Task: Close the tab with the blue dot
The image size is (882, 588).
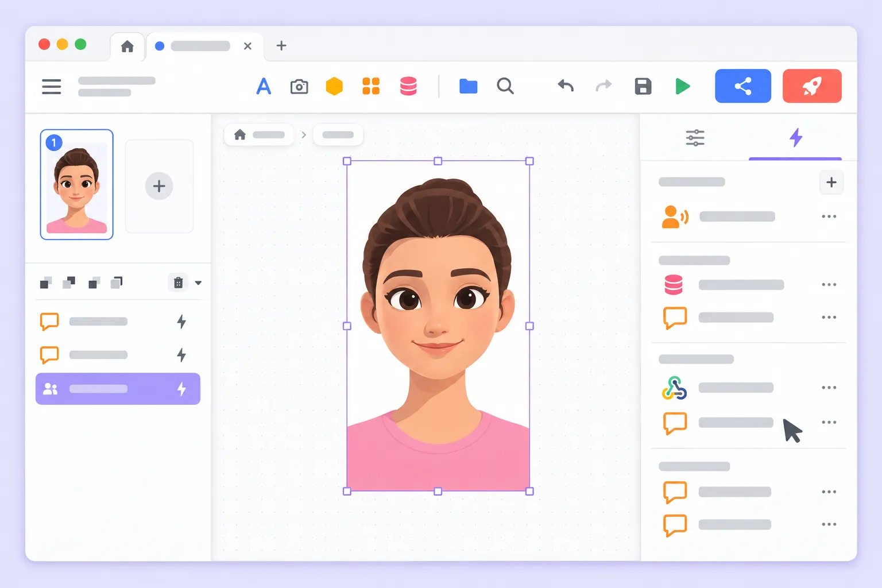Action: pos(247,46)
